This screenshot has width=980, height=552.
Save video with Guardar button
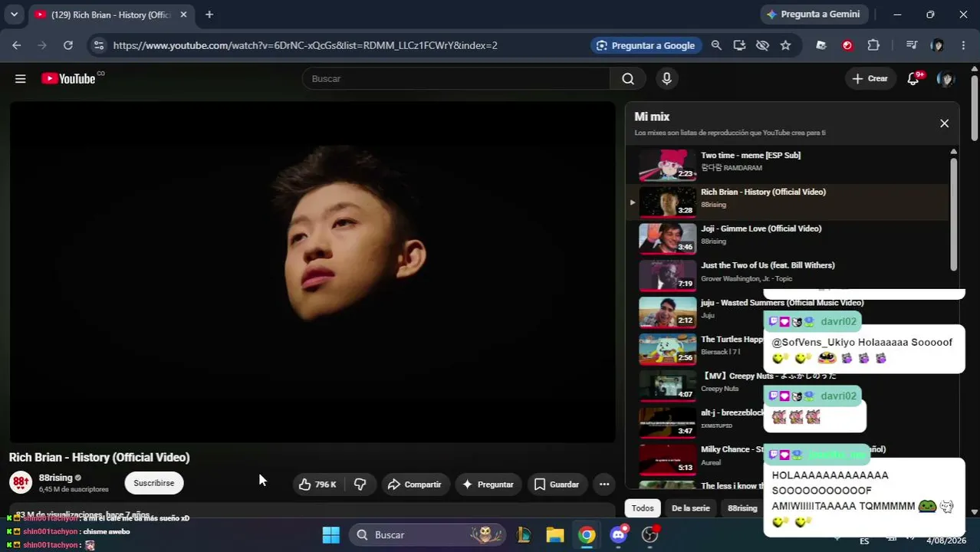(x=557, y=484)
